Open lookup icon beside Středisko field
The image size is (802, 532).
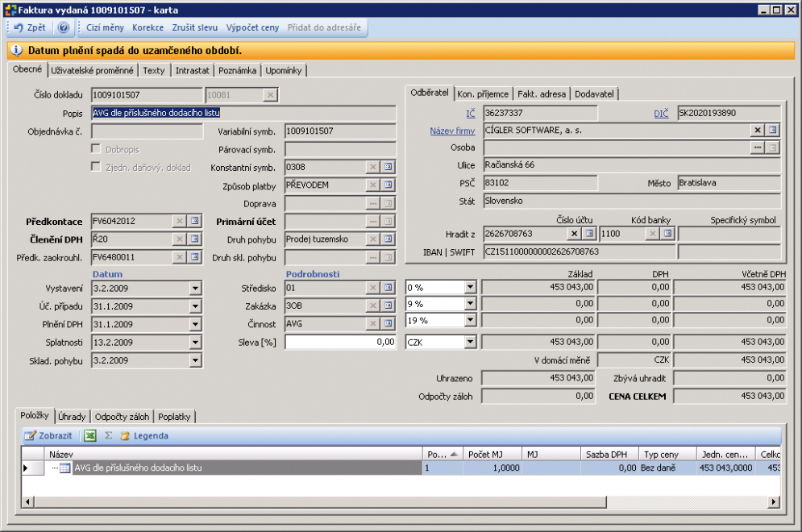point(389,288)
